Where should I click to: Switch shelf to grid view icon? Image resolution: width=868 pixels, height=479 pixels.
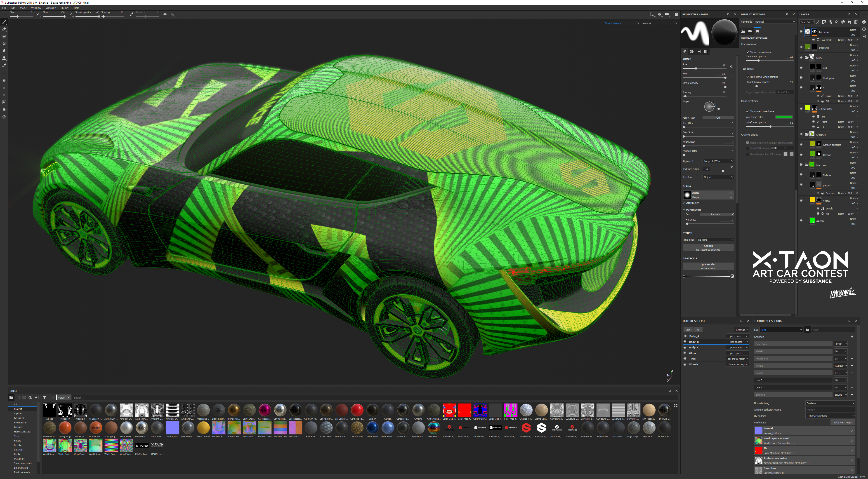[676, 406]
